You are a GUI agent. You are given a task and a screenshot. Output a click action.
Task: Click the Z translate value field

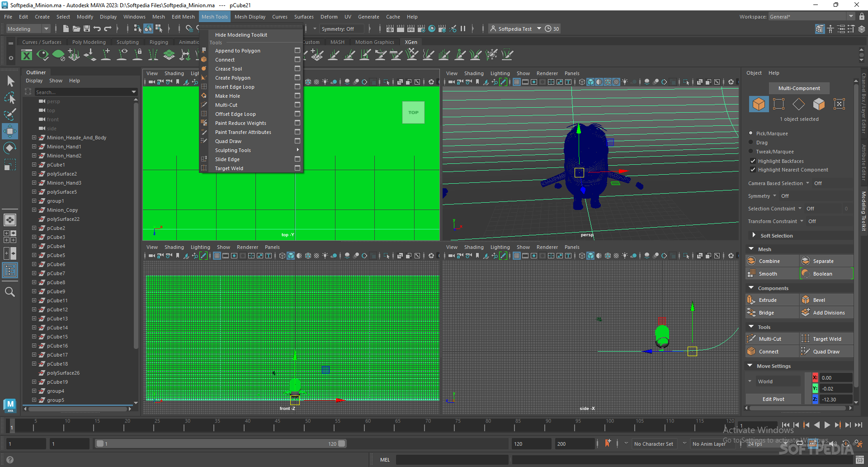(836, 400)
